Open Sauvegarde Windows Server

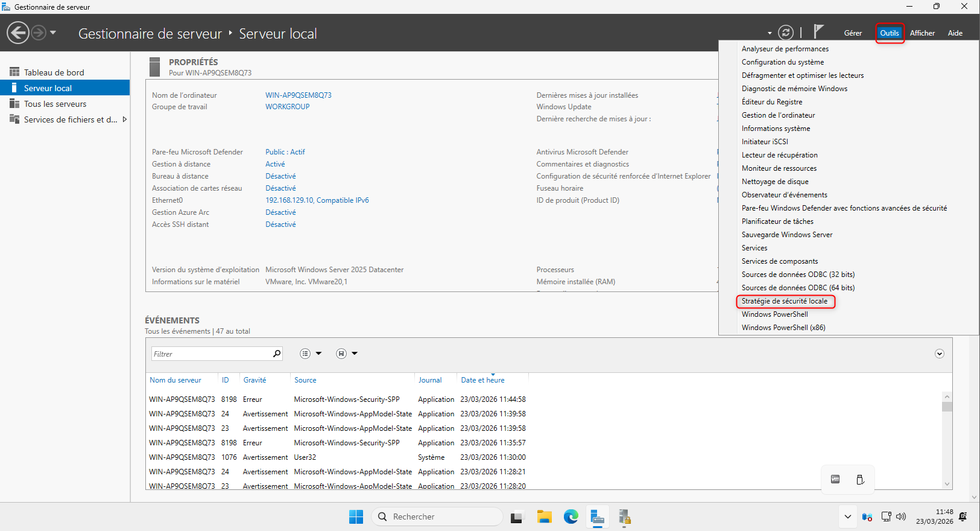click(x=787, y=235)
